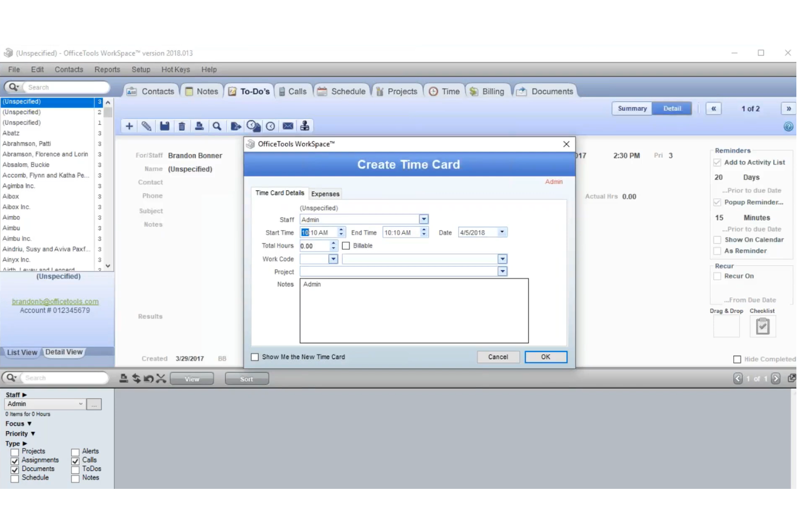Click the rubber stamp icon in toolbar
Image resolution: width=798 pixels, height=532 pixels.
pos(305,126)
